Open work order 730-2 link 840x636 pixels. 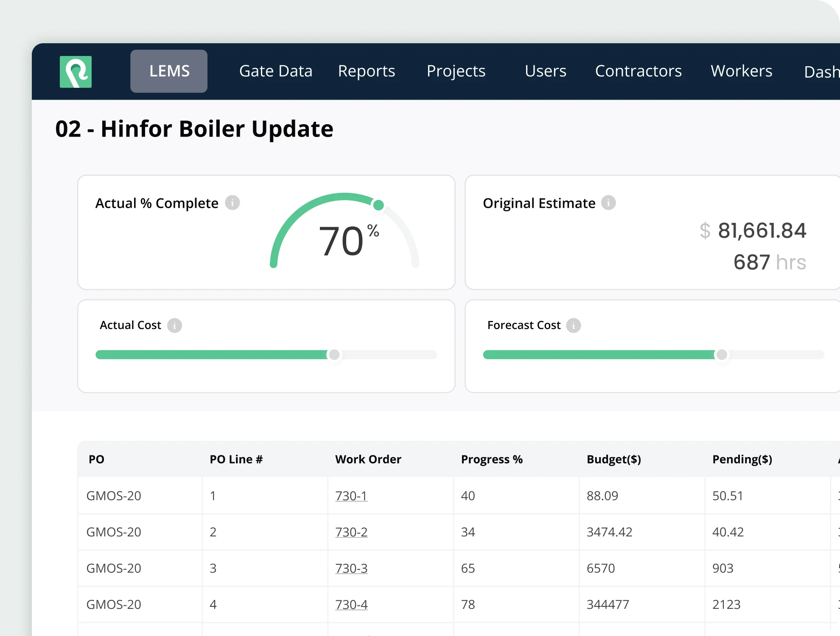pos(351,532)
